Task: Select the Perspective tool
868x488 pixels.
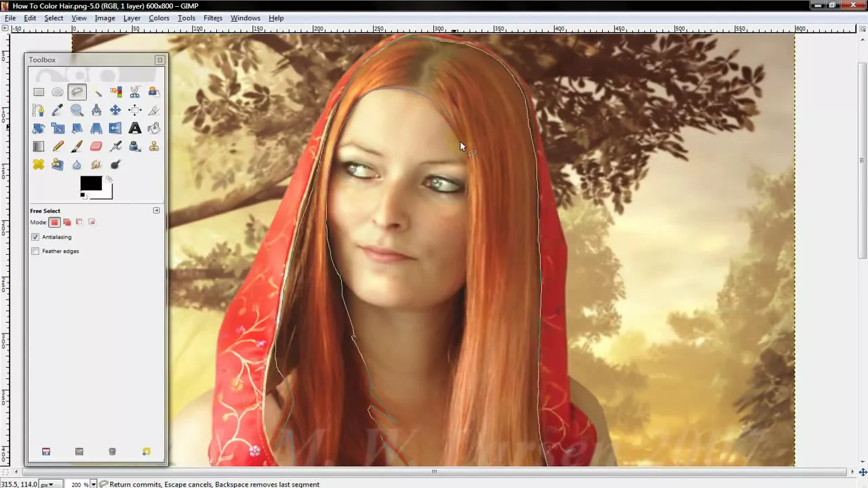Action: click(96, 128)
